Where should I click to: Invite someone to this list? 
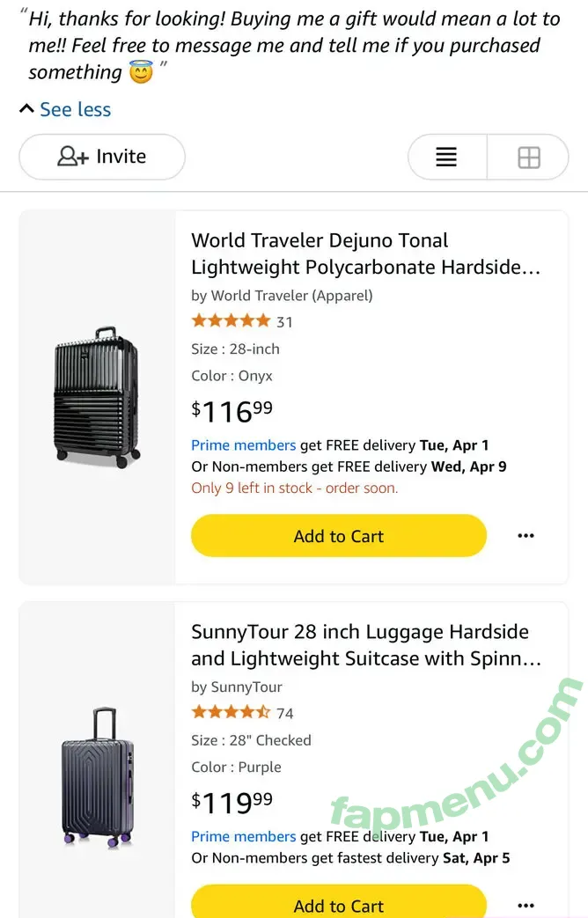pos(102,157)
